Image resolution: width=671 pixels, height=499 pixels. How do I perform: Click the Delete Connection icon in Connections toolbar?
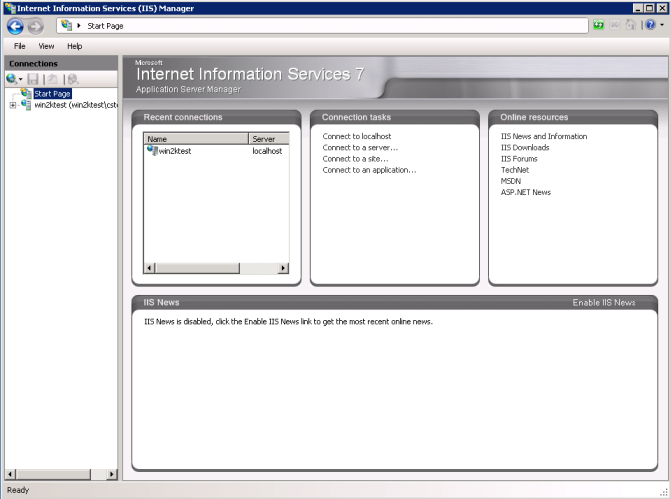point(73,79)
